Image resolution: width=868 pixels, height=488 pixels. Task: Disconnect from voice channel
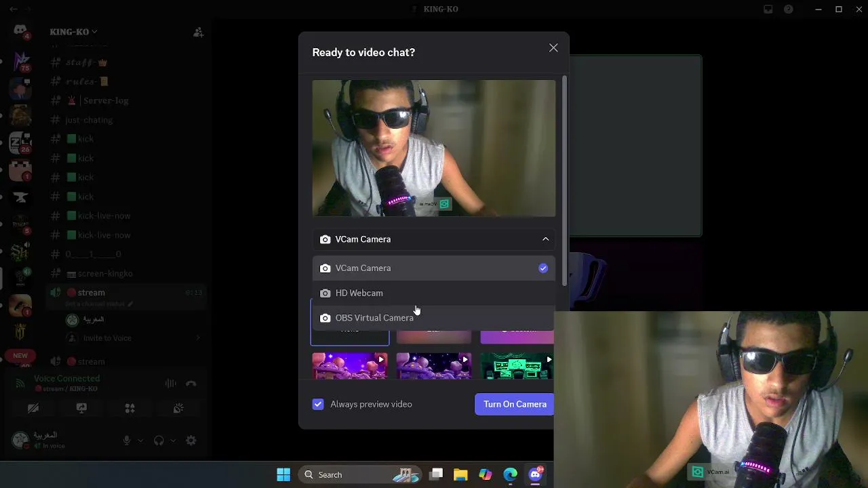[x=191, y=384]
